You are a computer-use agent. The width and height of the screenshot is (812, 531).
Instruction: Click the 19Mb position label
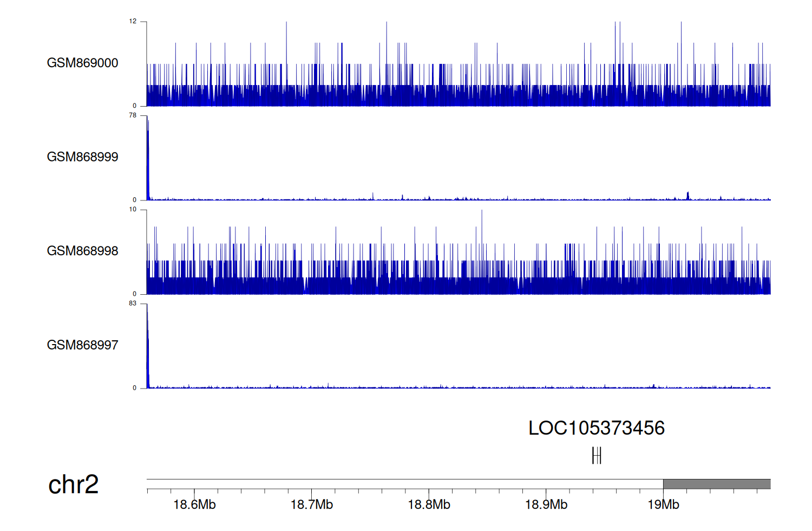pos(663,504)
